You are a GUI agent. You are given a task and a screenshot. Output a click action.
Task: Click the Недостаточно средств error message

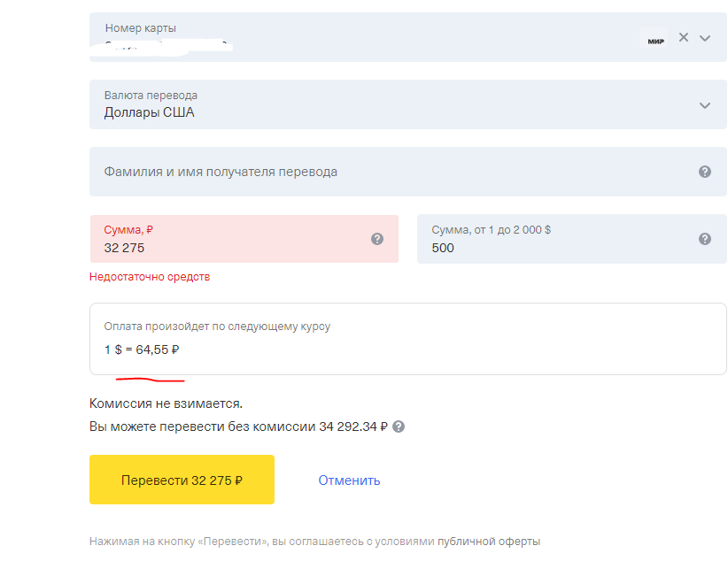150,277
